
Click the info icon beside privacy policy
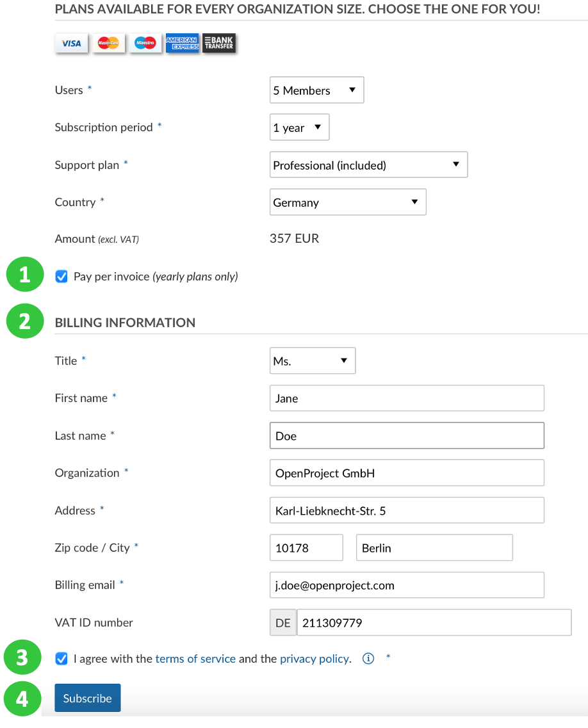(368, 659)
